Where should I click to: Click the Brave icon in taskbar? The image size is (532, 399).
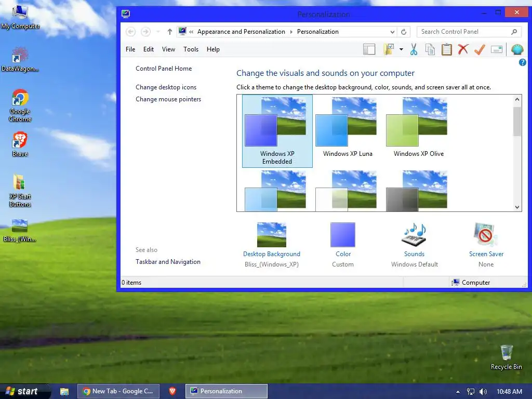pos(172,391)
